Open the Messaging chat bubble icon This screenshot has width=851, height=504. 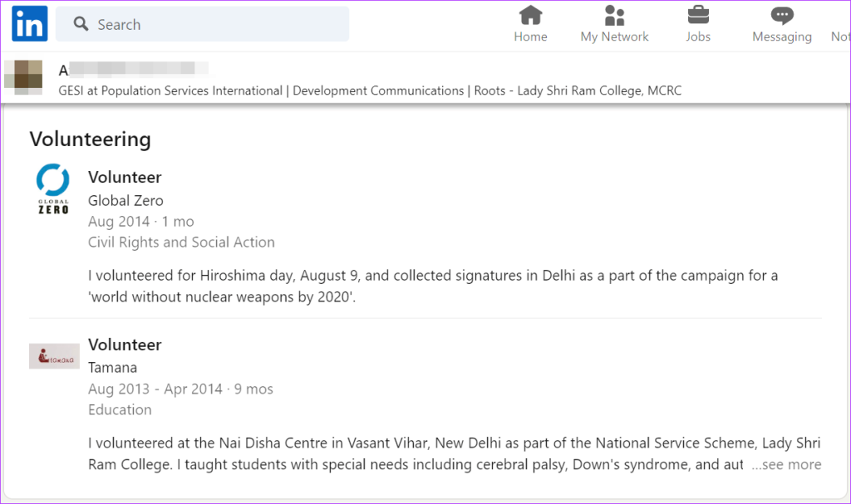[782, 15]
